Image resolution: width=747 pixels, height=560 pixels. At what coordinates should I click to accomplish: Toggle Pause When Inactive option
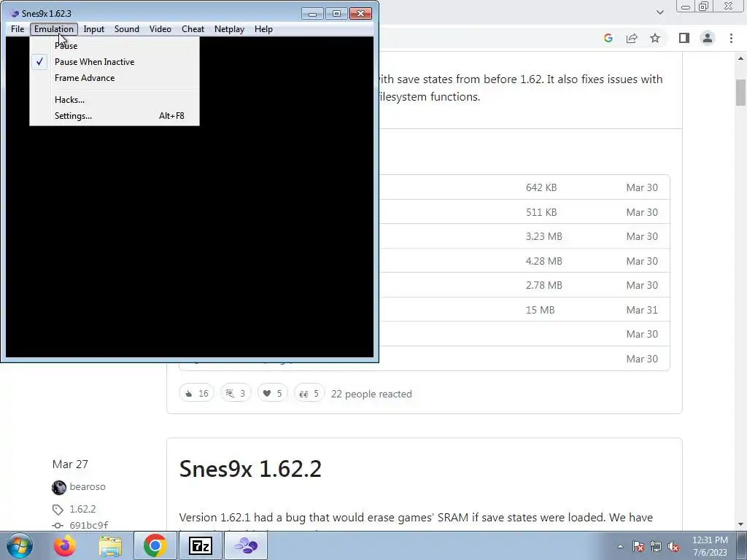click(115, 62)
